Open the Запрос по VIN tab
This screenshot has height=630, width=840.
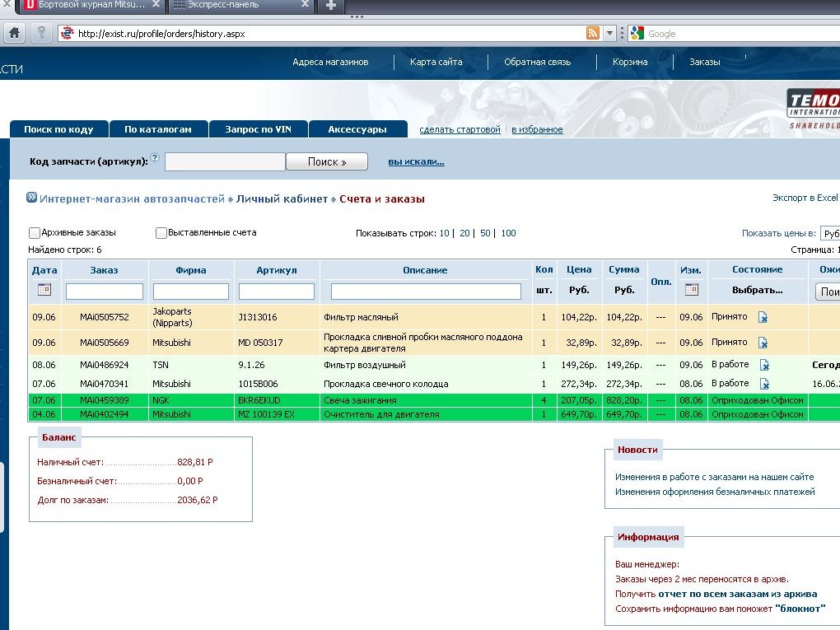[x=259, y=129]
